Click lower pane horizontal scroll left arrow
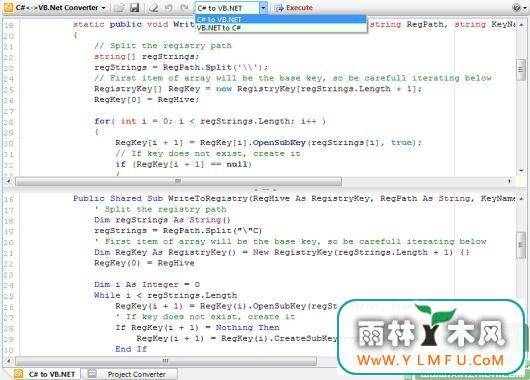 (8, 361)
